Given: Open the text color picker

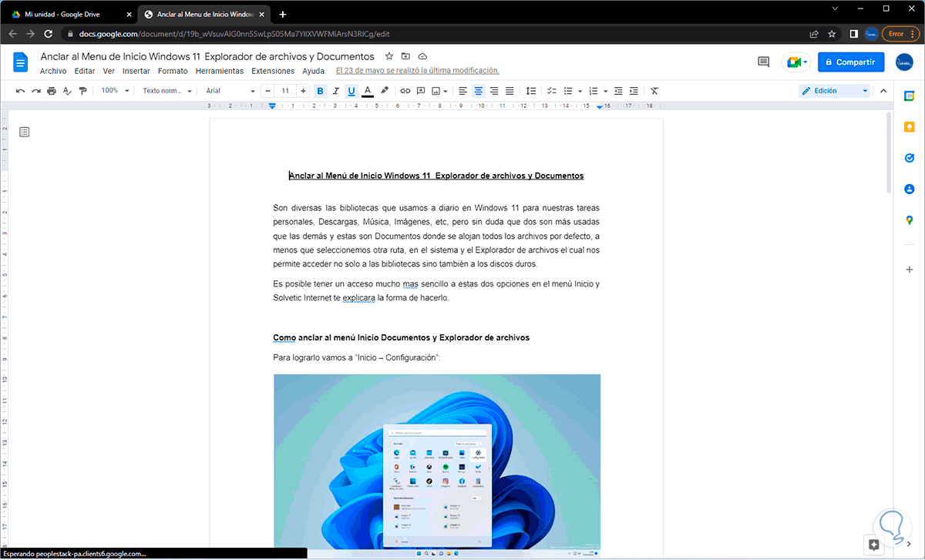Looking at the screenshot, I should click(x=368, y=91).
